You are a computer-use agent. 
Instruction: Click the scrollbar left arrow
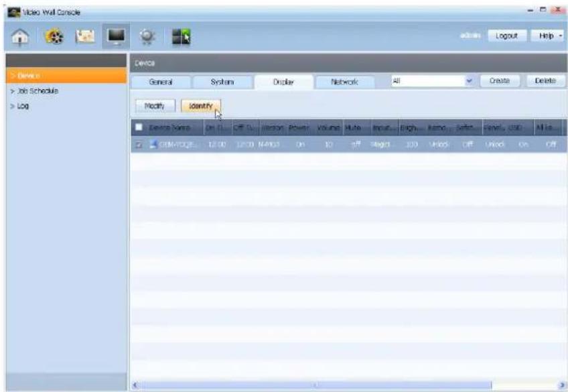[135, 385]
